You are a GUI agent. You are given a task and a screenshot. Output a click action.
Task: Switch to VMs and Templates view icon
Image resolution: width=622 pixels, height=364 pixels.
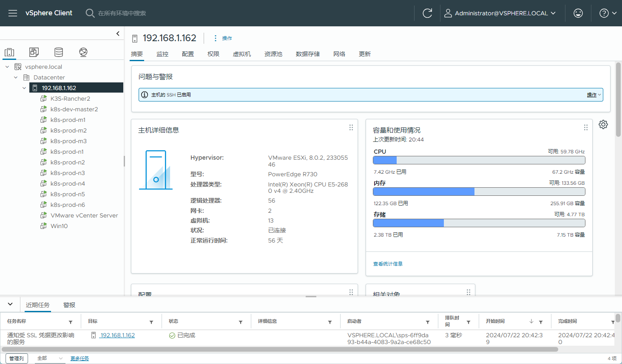pyautogui.click(x=34, y=52)
